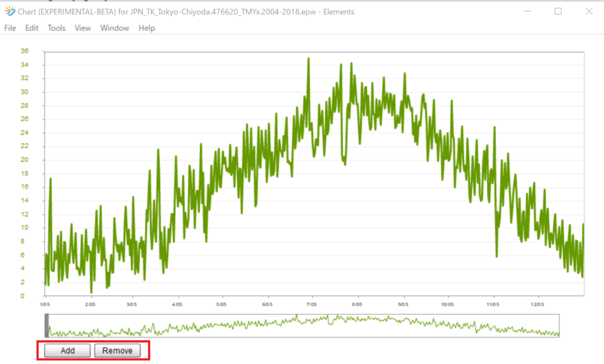Open the Edit menu
Image resolution: width=604 pixels, height=364 pixels.
32,28
